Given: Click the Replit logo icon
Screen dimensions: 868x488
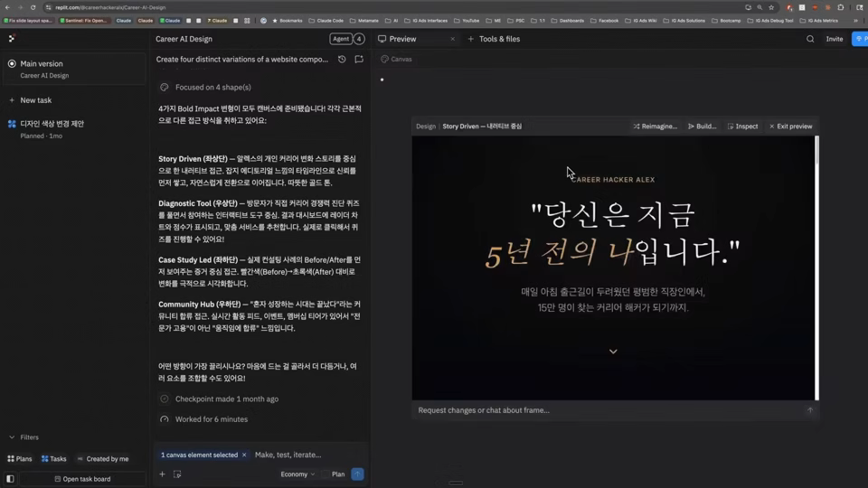Looking at the screenshot, I should (x=12, y=39).
